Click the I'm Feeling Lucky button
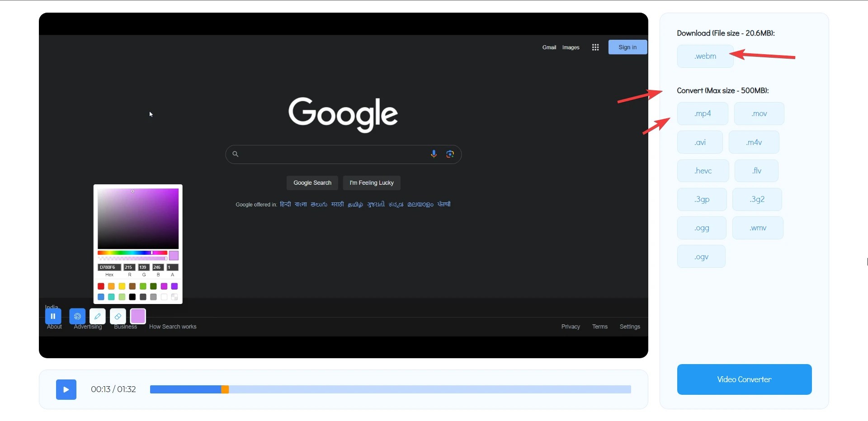 pos(372,183)
